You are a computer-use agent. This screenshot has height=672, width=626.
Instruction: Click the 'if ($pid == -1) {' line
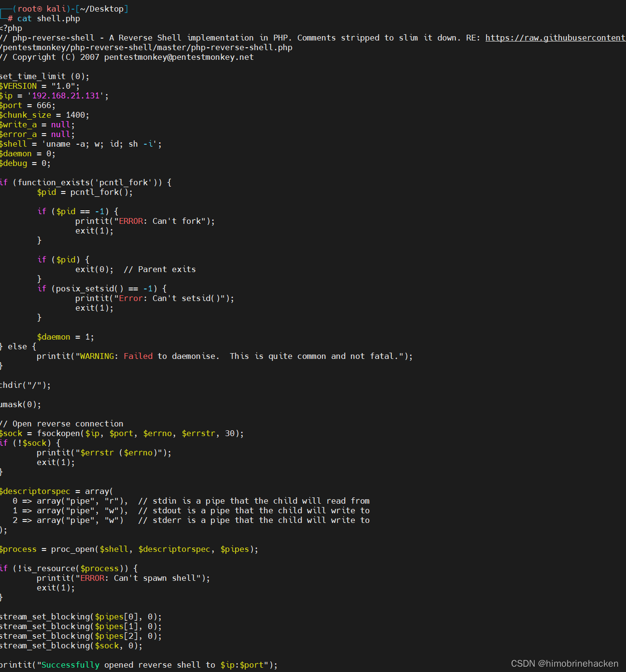(x=78, y=211)
